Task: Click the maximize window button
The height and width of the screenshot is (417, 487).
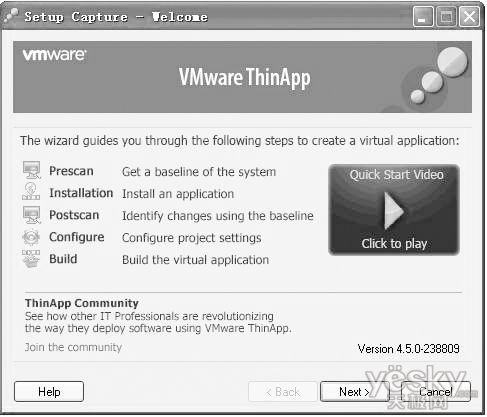Action: (x=446, y=17)
